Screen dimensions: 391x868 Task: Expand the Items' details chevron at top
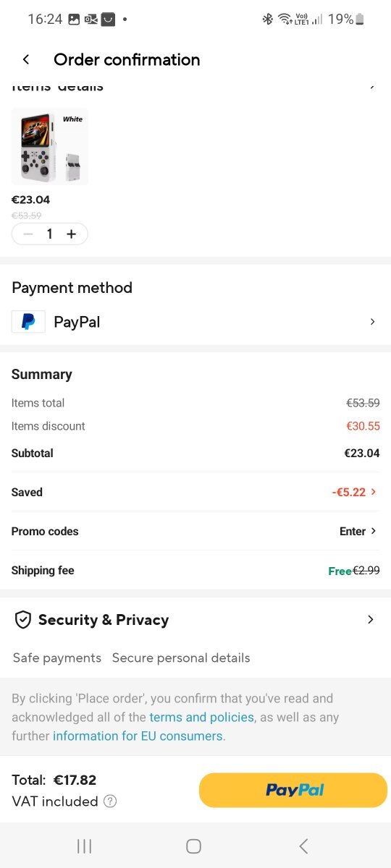372,86
